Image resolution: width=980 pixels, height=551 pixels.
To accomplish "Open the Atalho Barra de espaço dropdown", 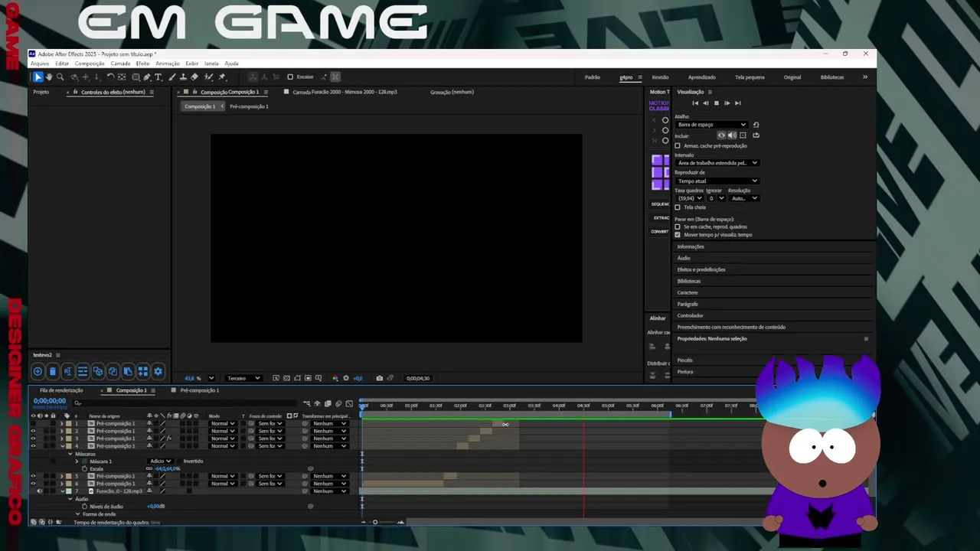I will [x=710, y=124].
